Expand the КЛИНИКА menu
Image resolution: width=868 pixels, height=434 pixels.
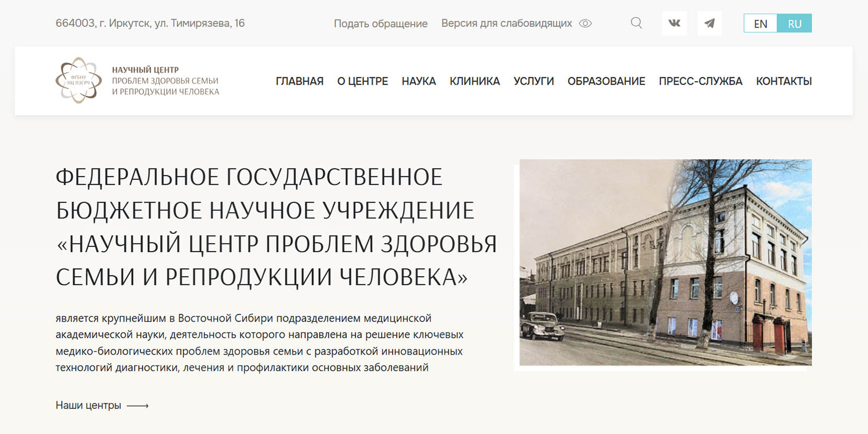click(x=474, y=81)
